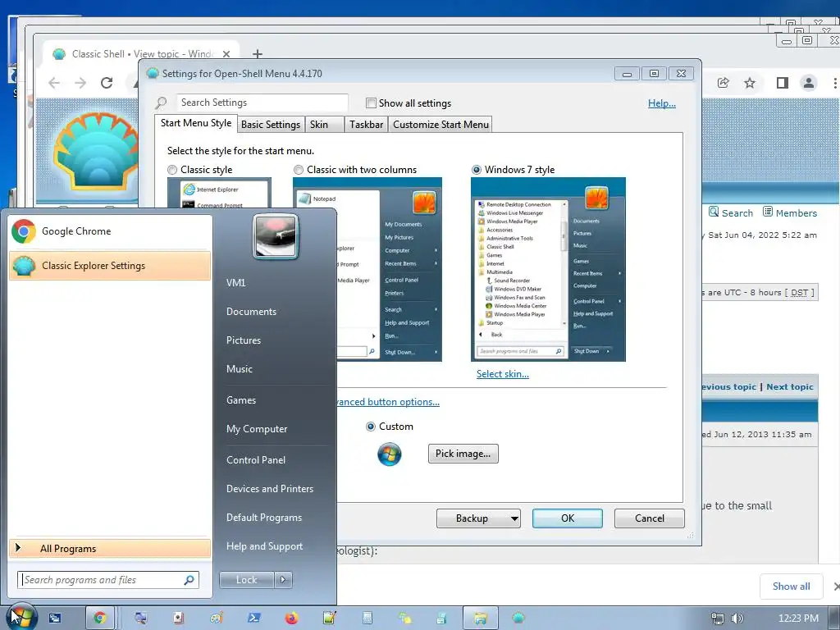Open the Paint icon in the taskbar
This screenshot has width=840, height=630.
pos(217,619)
